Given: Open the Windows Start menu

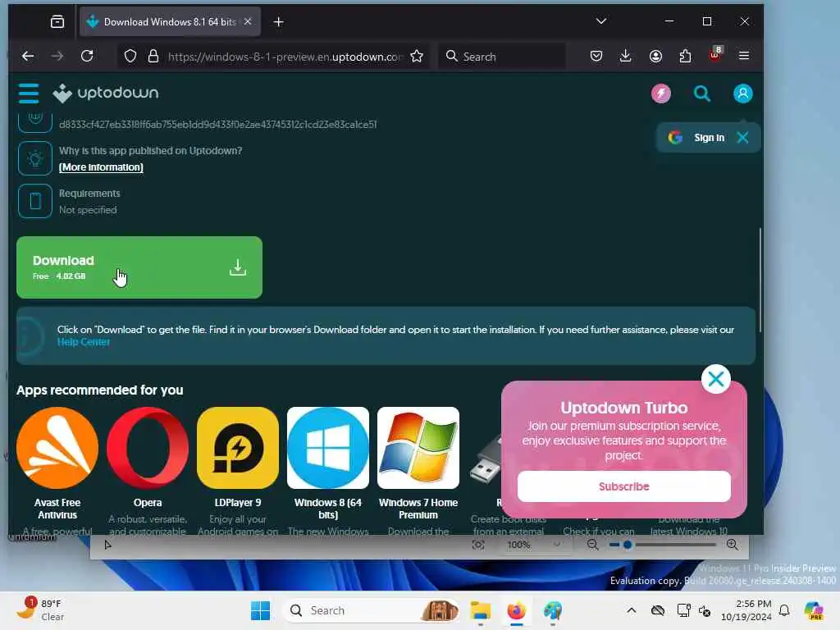Looking at the screenshot, I should pos(260,610).
